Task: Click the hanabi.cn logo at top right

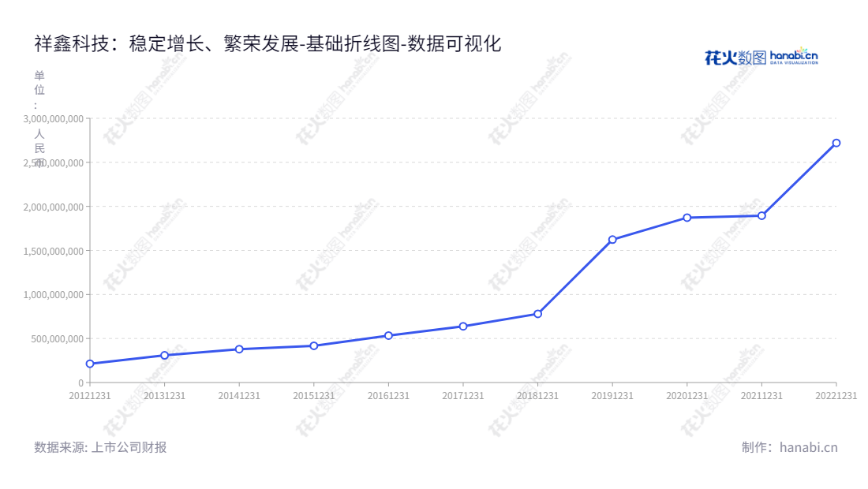Action: [x=761, y=57]
